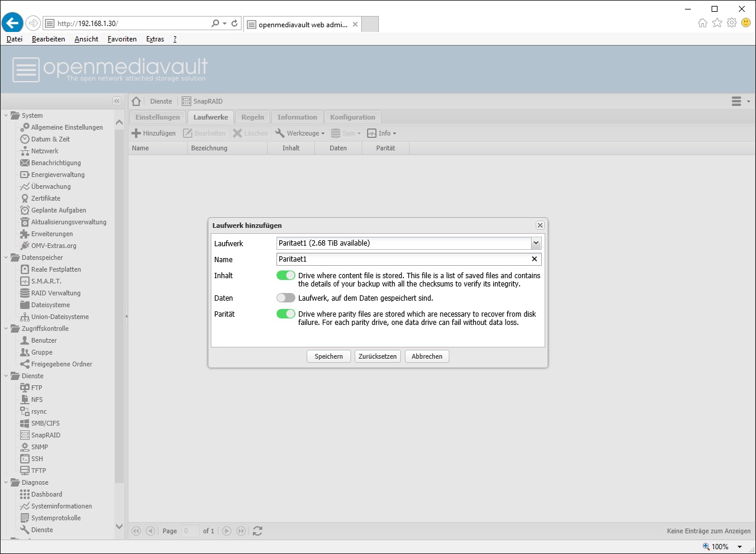Switch to the Regeln tab
This screenshot has width=756, height=554.
(x=253, y=117)
